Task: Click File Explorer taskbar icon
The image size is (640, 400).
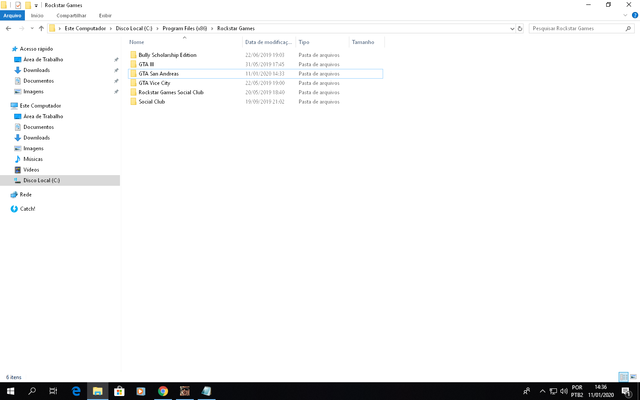Action: (x=98, y=391)
